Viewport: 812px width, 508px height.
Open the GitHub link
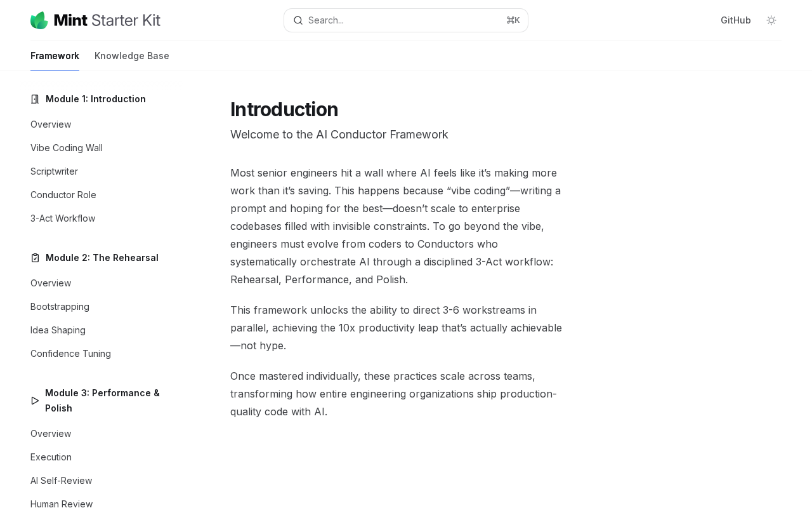point(735,20)
